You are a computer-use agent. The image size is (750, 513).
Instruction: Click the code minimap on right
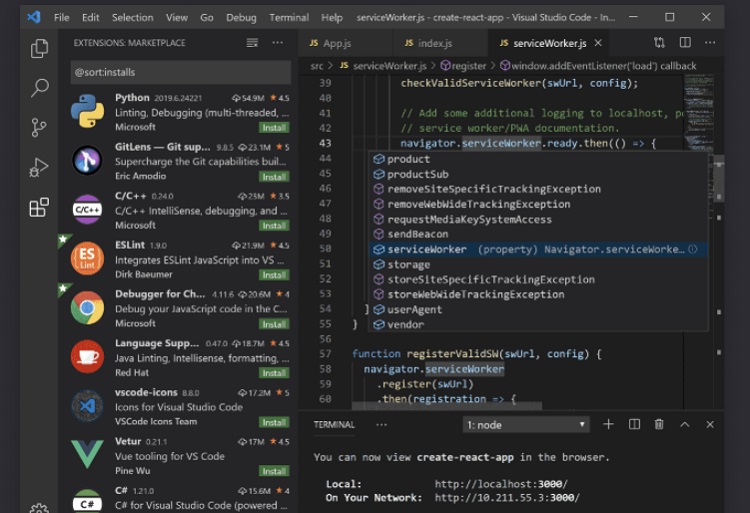(698, 113)
